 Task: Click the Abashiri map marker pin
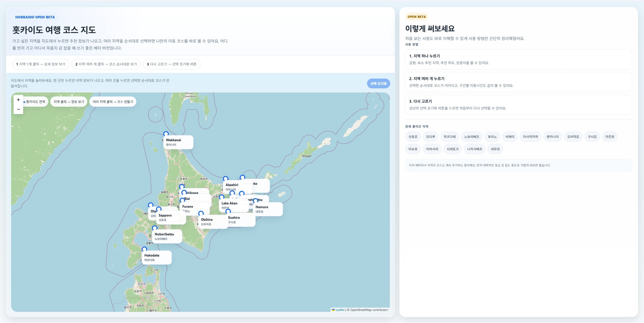click(x=226, y=178)
